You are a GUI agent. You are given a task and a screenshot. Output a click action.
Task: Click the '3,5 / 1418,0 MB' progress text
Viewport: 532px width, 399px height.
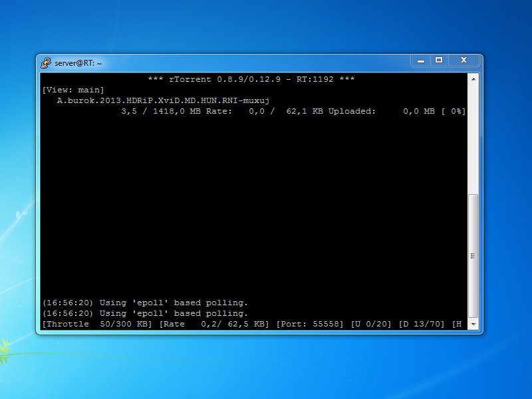click(161, 111)
